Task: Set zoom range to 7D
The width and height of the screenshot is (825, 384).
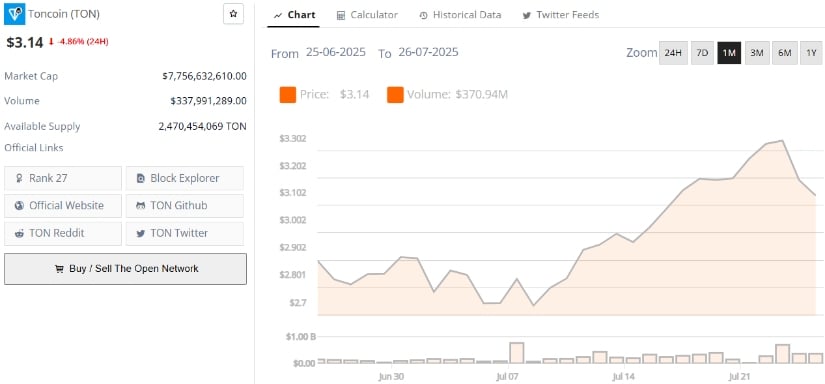Action: (702, 53)
